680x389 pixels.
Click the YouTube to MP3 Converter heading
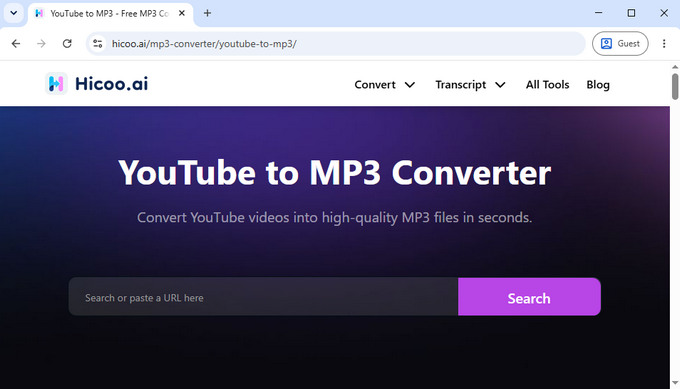click(x=334, y=173)
